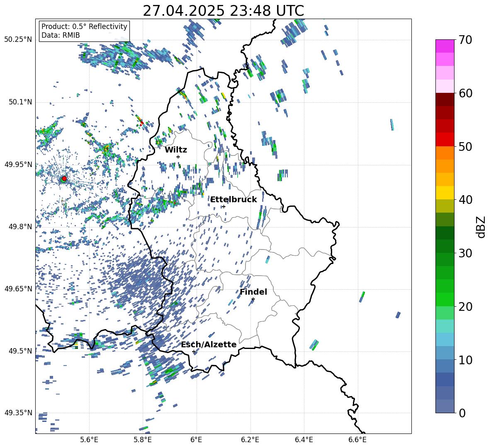Click the 5.8°E longitude label
The width and height of the screenshot is (491, 448).
coord(143,440)
